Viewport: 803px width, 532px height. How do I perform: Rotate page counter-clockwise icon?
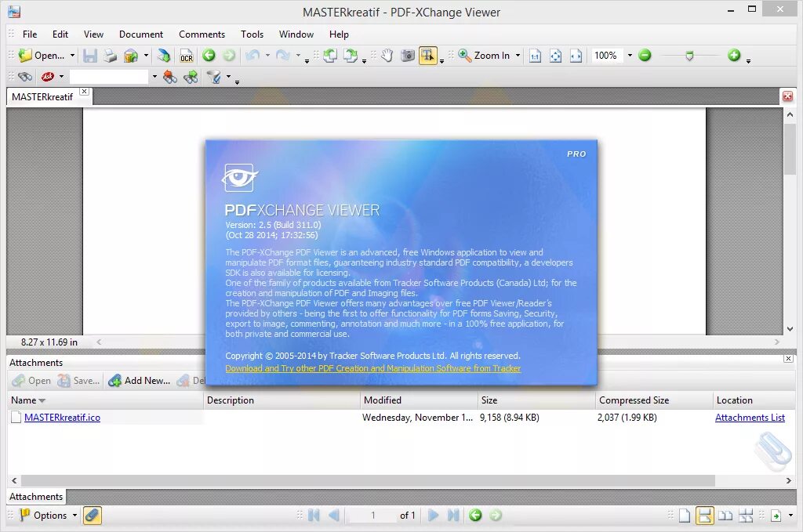pyautogui.click(x=330, y=56)
